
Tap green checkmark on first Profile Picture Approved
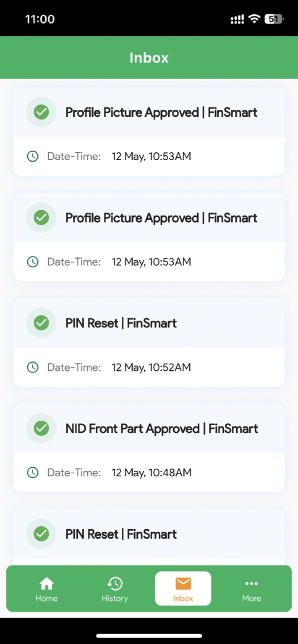[41, 112]
